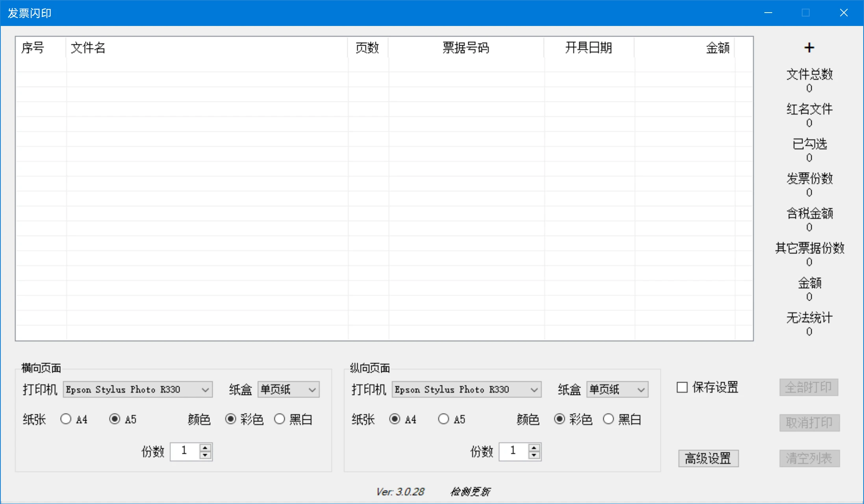This screenshot has width=864, height=504.
Task: Increase 横向页面 份数 with up arrow
Action: point(205,447)
